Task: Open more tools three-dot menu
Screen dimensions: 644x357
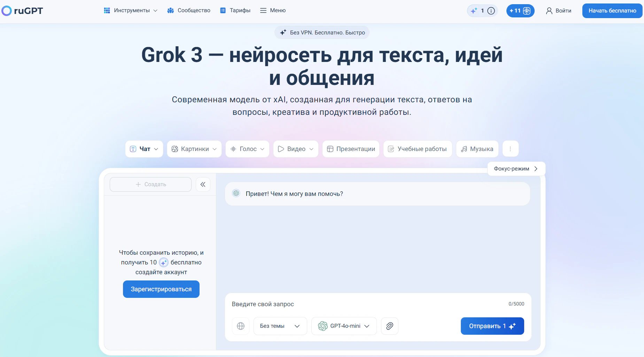Action: [511, 149]
